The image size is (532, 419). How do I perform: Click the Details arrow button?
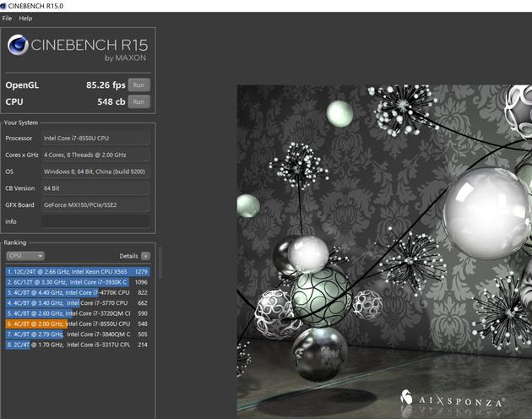[x=145, y=256]
